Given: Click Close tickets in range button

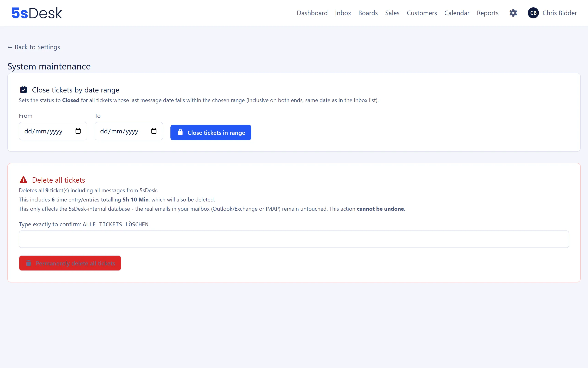Looking at the screenshot, I should pyautogui.click(x=211, y=132).
